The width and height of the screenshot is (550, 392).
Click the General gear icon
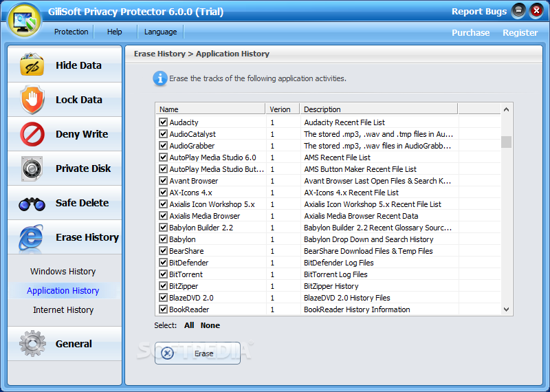point(32,344)
